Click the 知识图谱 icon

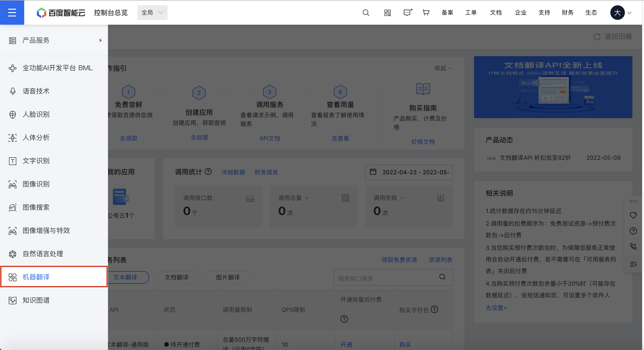tap(13, 300)
